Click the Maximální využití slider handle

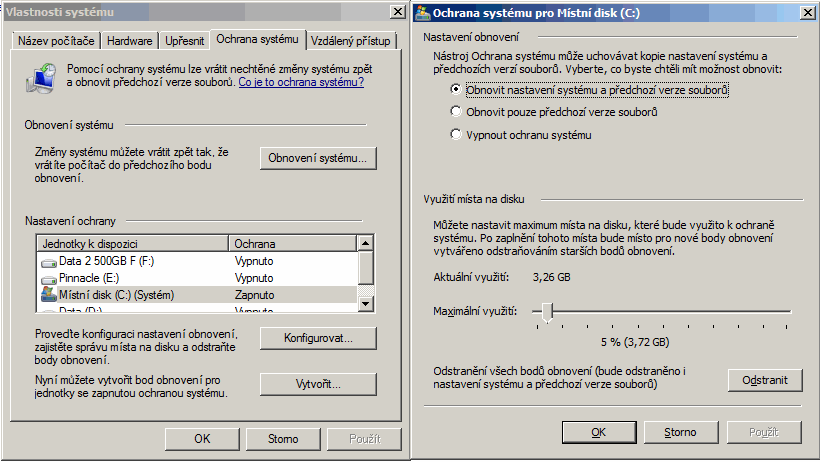tap(547, 313)
